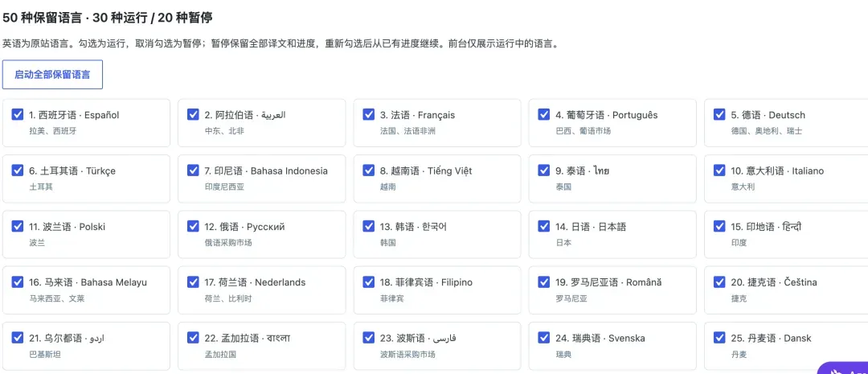Screen dimensions: 868x374
Task: Toggle the 菲律宾语 Filipino checkbox
Action: (368, 282)
